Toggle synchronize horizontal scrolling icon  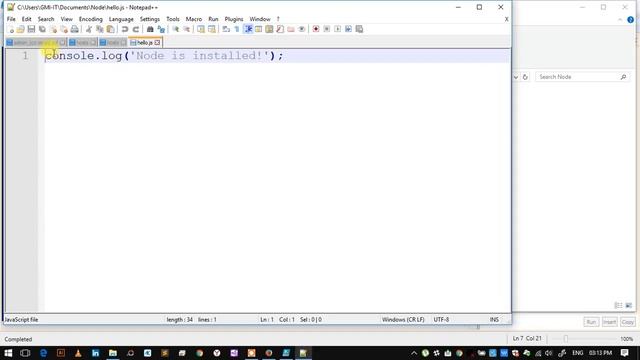click(x=212, y=29)
